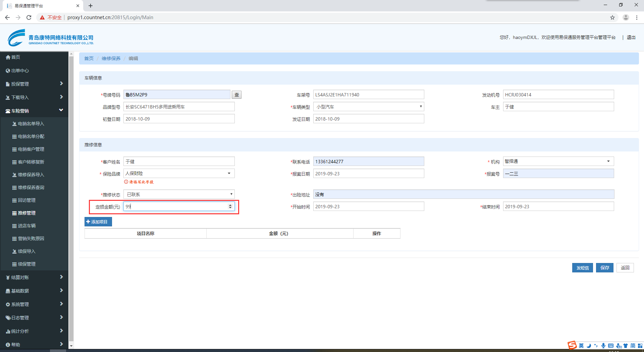Open browser profile avatar icon

click(626, 17)
